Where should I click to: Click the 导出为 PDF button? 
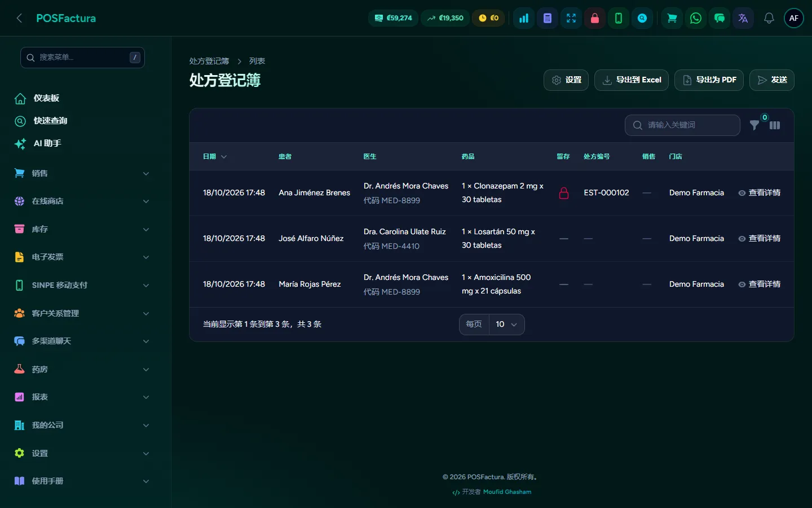(709, 80)
